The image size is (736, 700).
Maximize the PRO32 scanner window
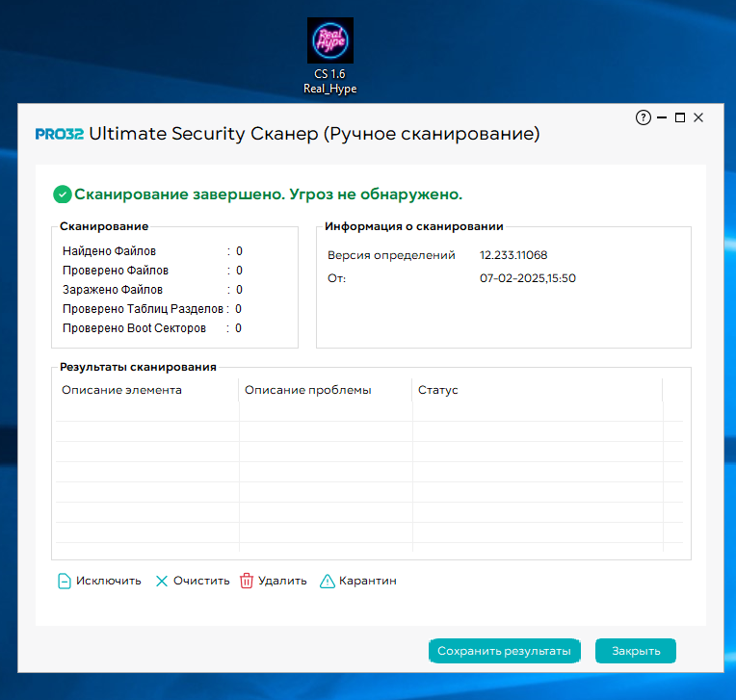(x=680, y=117)
